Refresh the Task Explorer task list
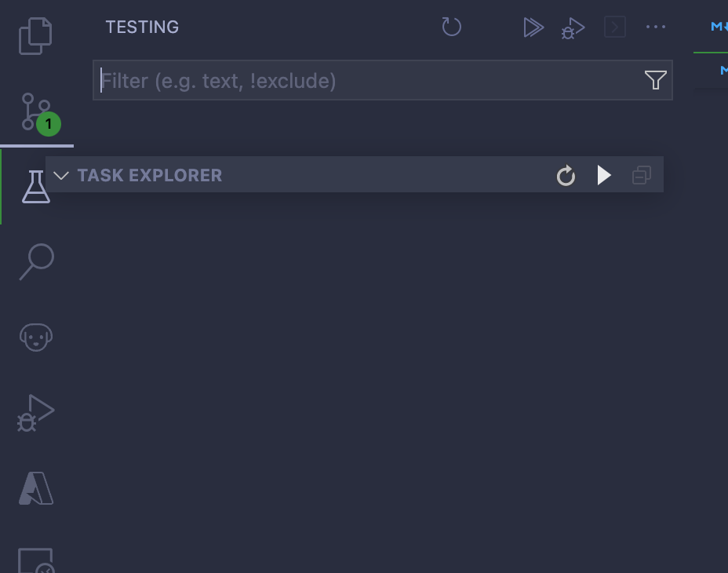 [565, 176]
